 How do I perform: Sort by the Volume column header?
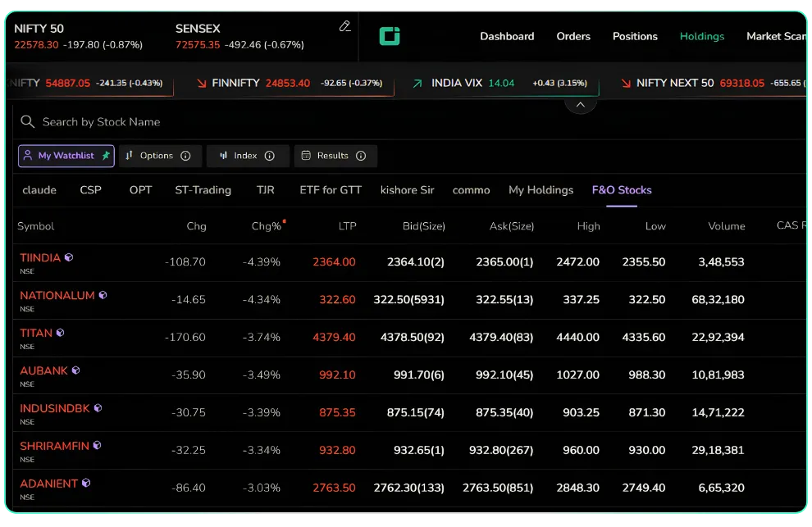[x=727, y=226]
